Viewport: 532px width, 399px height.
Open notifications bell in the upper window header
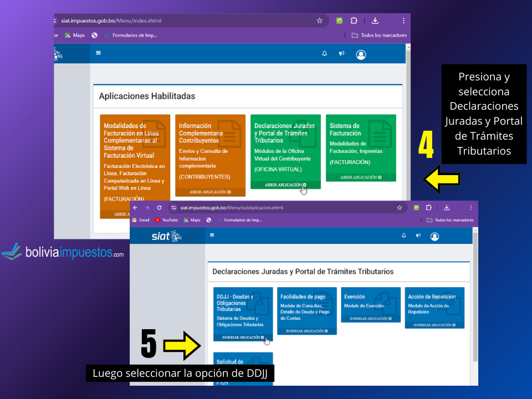click(325, 54)
